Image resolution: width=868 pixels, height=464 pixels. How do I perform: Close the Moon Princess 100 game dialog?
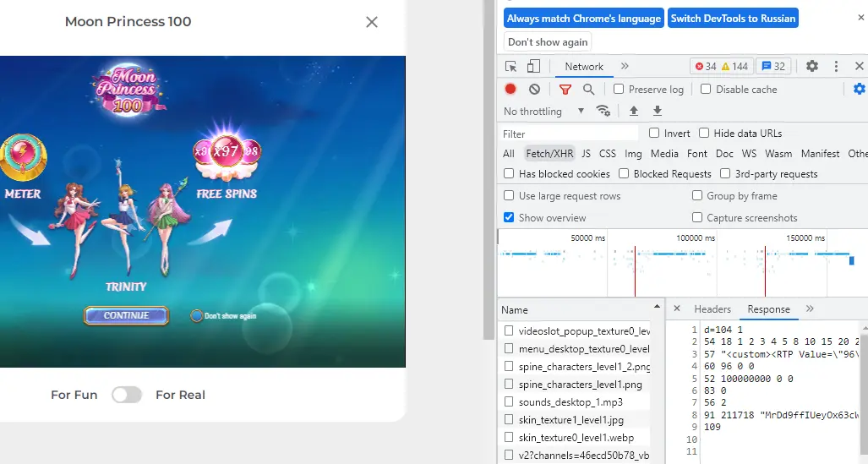point(371,22)
